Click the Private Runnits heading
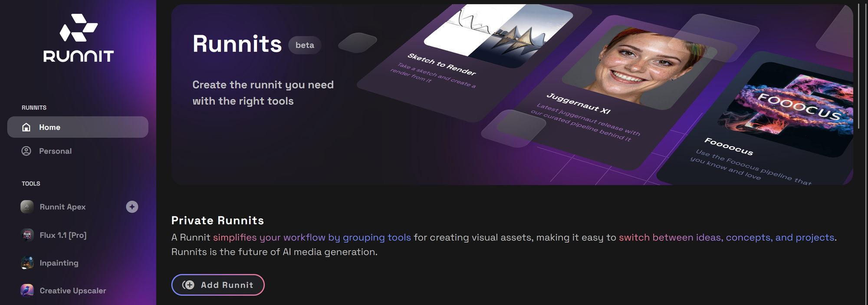This screenshot has height=305, width=868. pos(217,220)
